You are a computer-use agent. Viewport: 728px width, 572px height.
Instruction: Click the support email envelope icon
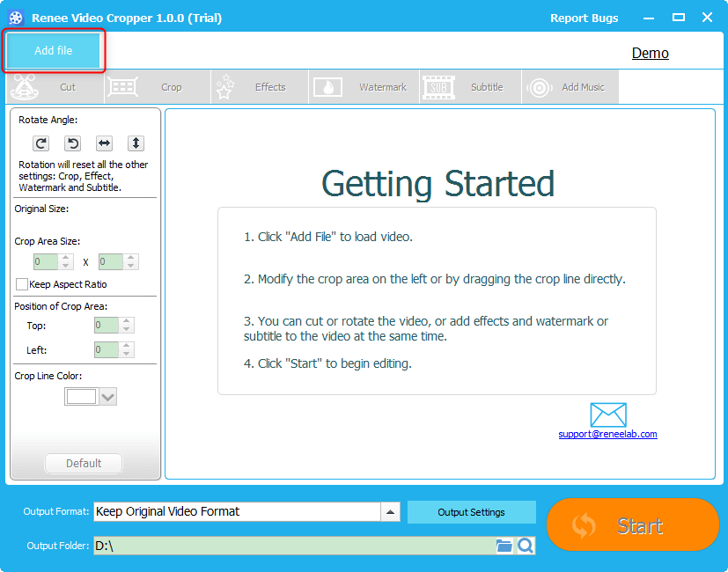pyautogui.click(x=607, y=415)
